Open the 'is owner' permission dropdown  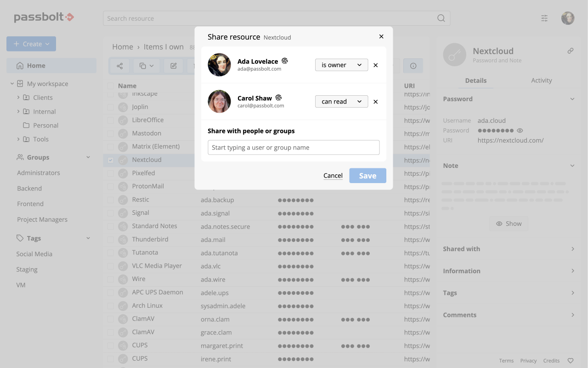341,65
